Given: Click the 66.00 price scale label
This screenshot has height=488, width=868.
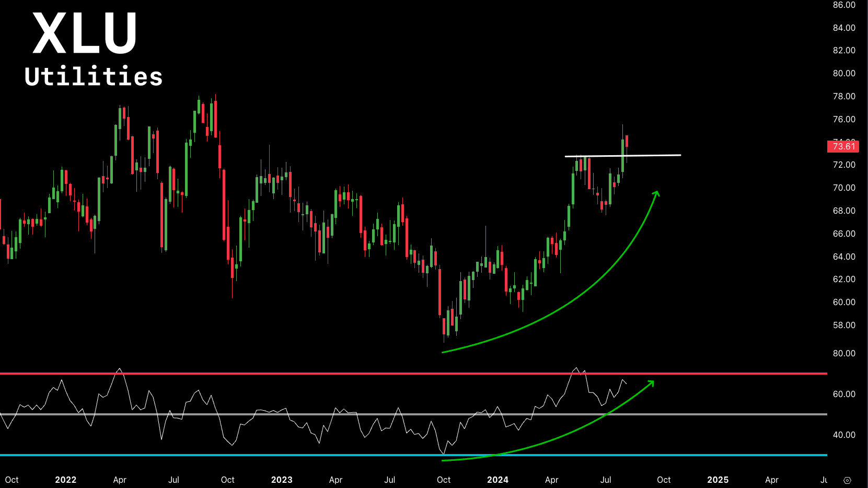Looking at the screenshot, I should [x=844, y=234].
